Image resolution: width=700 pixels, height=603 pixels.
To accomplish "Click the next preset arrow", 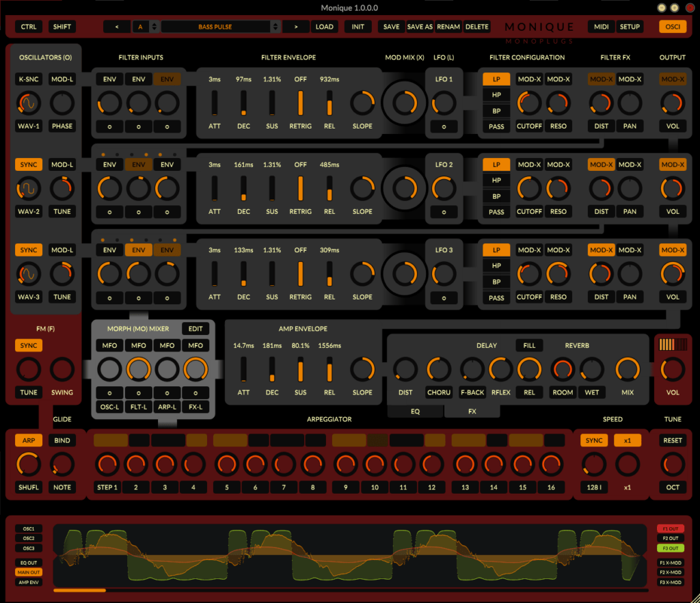I will point(295,26).
